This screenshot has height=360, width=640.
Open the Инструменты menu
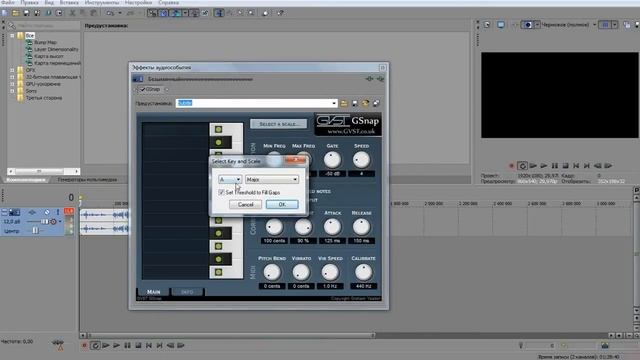pyautogui.click(x=102, y=2)
